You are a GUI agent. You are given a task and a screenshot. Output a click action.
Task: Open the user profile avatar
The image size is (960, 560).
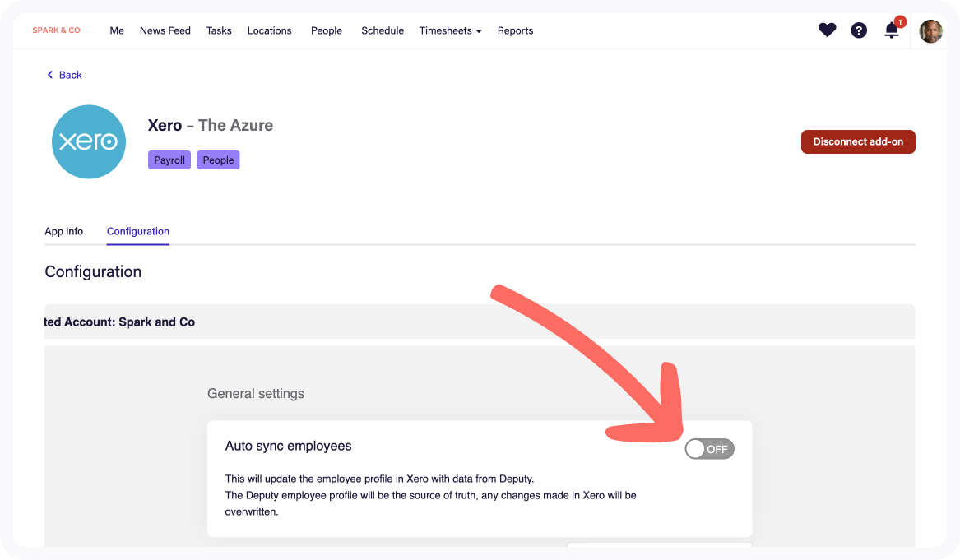coord(930,31)
